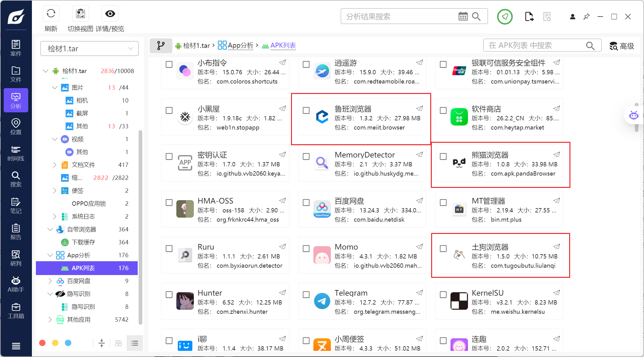Viewport: 644px width, 357px height.
Task: Click the green circular location badge icon
Action: [505, 17]
